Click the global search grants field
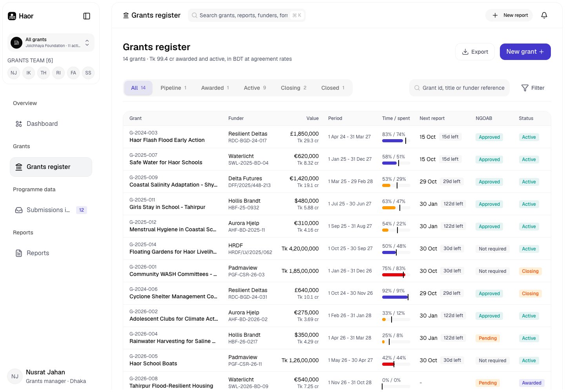Image resolution: width=565 pixels, height=392 pixels. (247, 15)
